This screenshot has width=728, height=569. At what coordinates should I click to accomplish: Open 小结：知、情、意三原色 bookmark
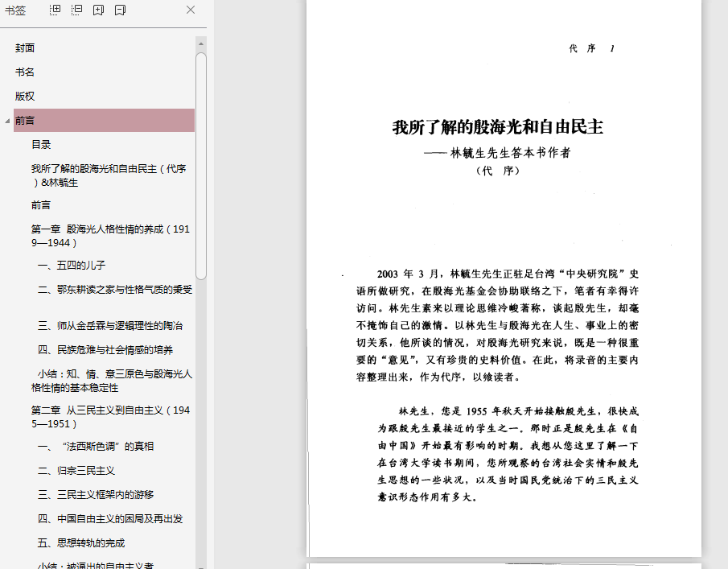point(112,381)
